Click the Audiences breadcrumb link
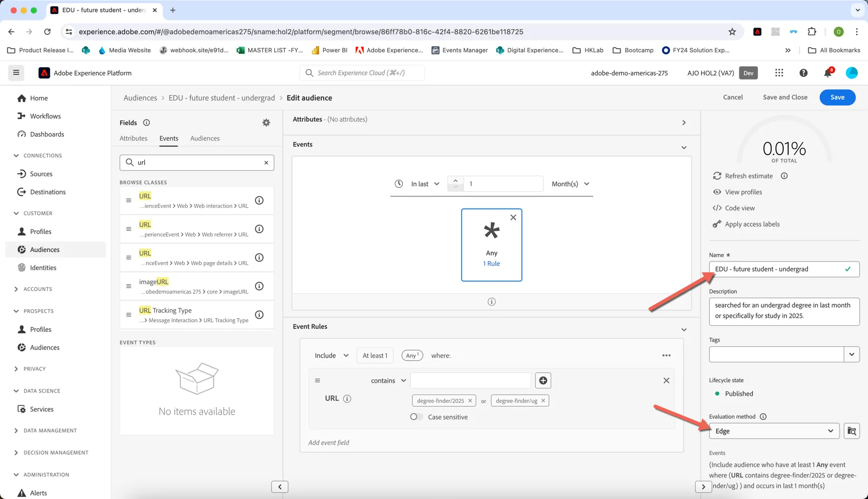The width and height of the screenshot is (868, 499). (140, 98)
